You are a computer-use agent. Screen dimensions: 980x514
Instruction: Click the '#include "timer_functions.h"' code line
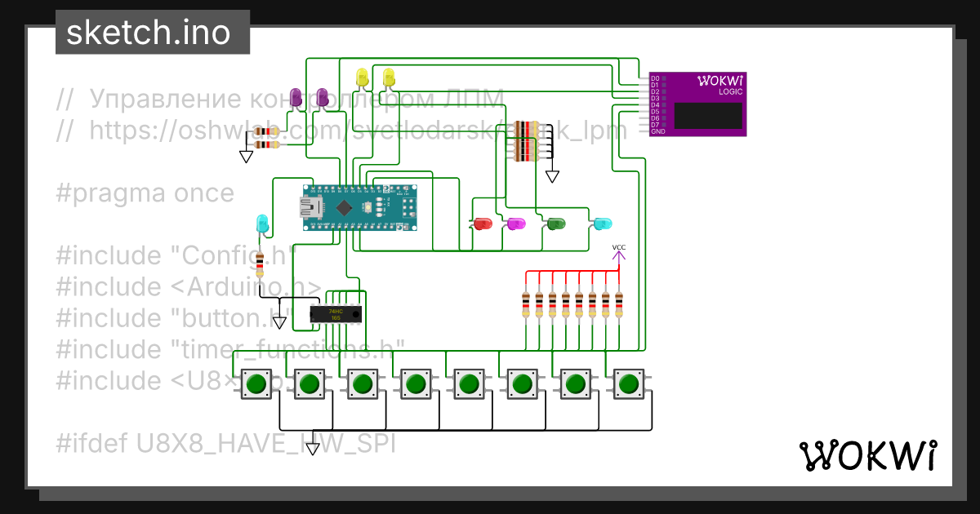tap(231, 348)
